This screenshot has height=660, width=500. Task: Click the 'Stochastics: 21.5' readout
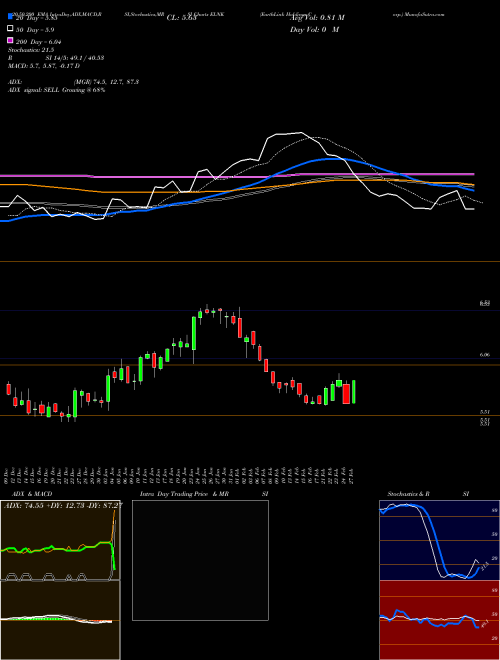coord(31,50)
